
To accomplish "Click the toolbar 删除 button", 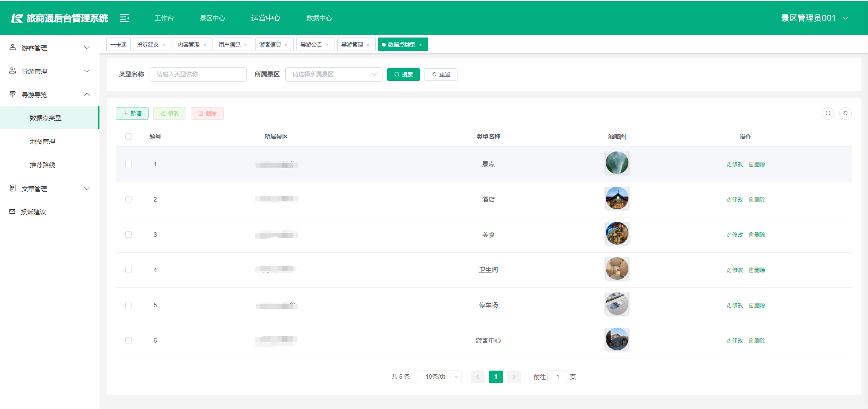I will 207,113.
